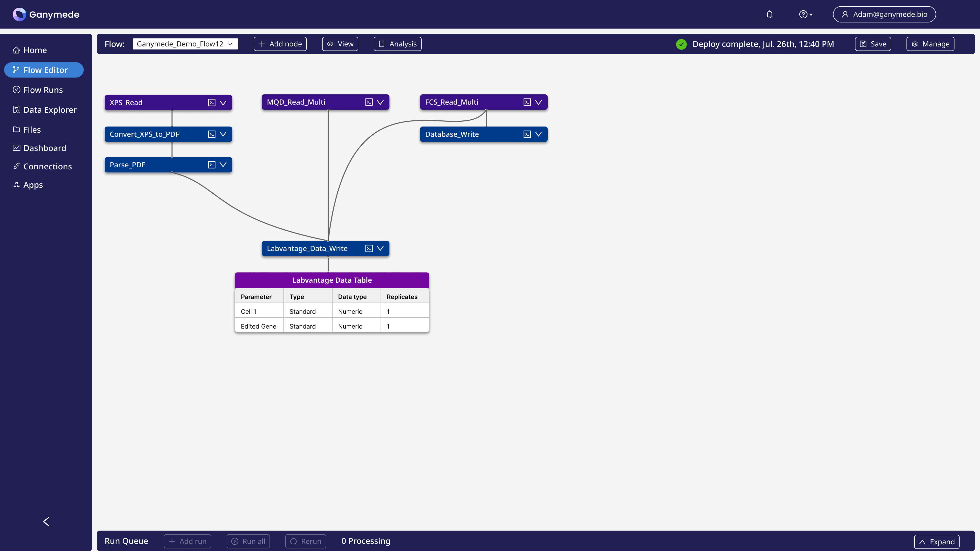Click the help question mark icon

pos(803,15)
